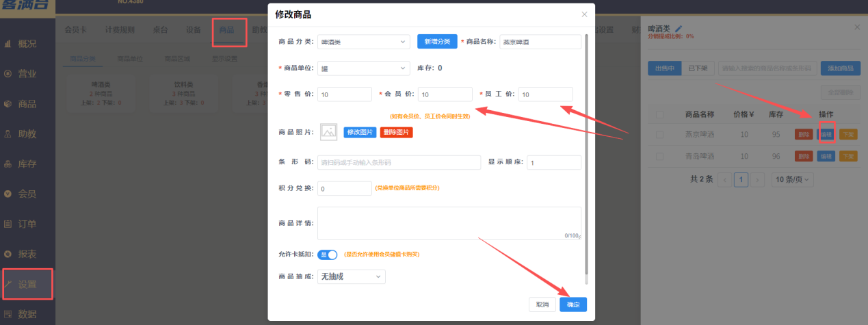The width and height of the screenshot is (868, 325).
Task: Close the 啤酒类 side panel
Action: [x=858, y=27]
